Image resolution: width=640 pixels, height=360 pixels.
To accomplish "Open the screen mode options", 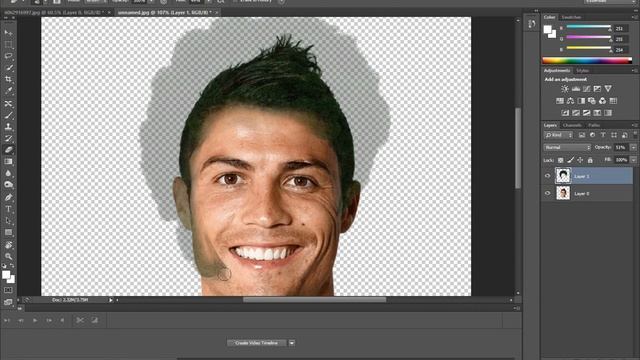I will (x=8, y=302).
